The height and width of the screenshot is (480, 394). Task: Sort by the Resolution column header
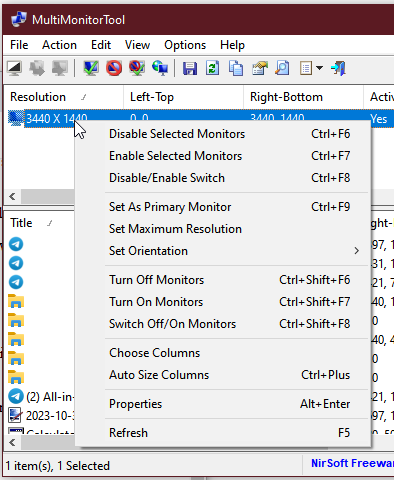[63, 97]
